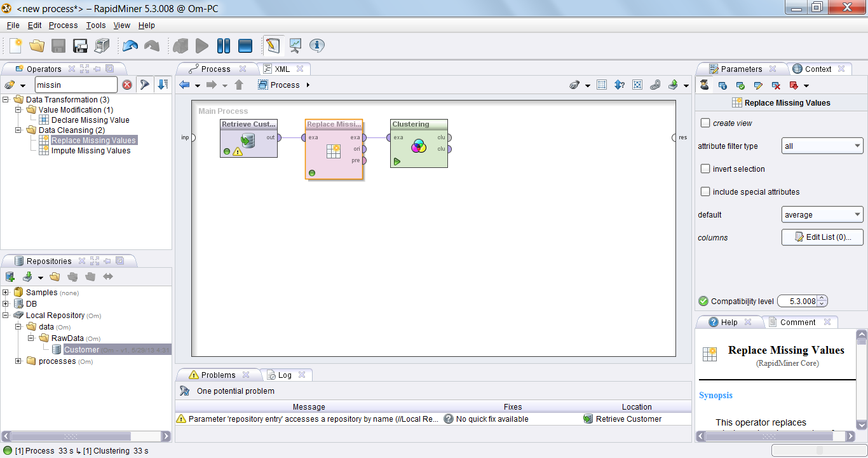Viewport: 868px width, 458px height.
Task: Click the pencil rename operator icon
Action: coord(758,85)
